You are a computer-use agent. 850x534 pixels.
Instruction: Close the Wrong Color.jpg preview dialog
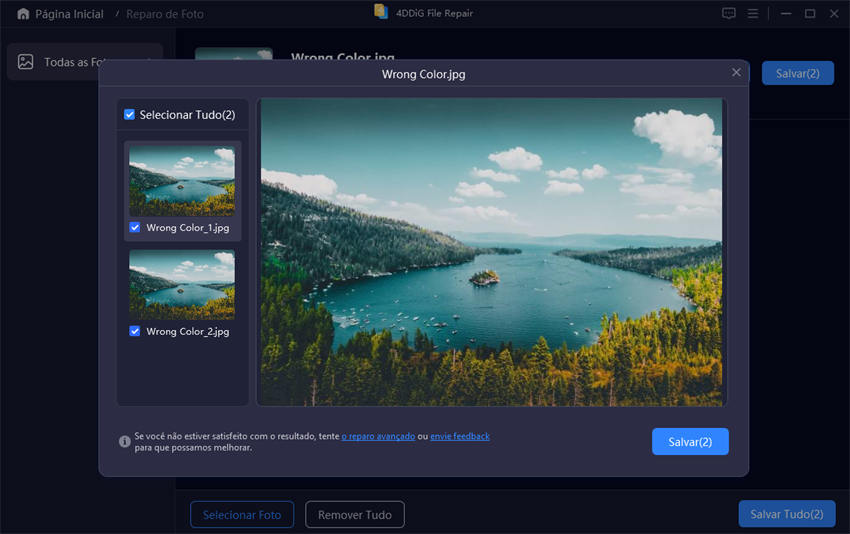click(736, 72)
